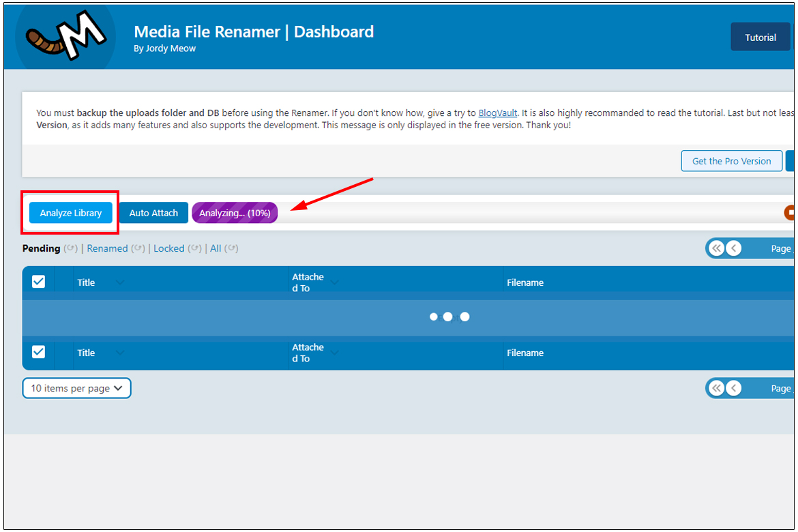Click the Analyzing (10%) progress indicator
This screenshot has height=532, width=798.
tap(235, 213)
